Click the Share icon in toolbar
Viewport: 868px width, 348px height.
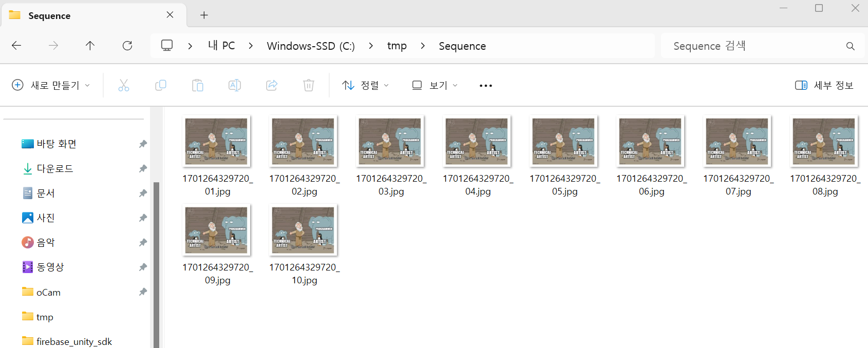click(x=272, y=85)
